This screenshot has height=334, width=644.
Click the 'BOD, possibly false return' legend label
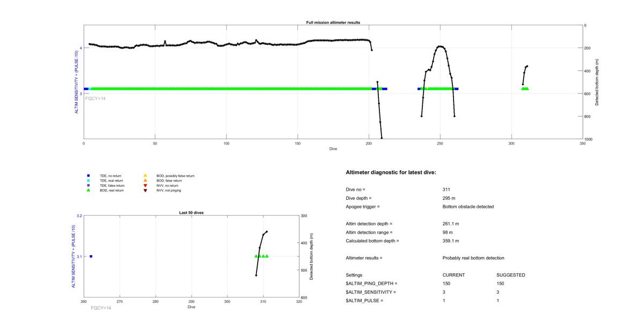[175, 176]
